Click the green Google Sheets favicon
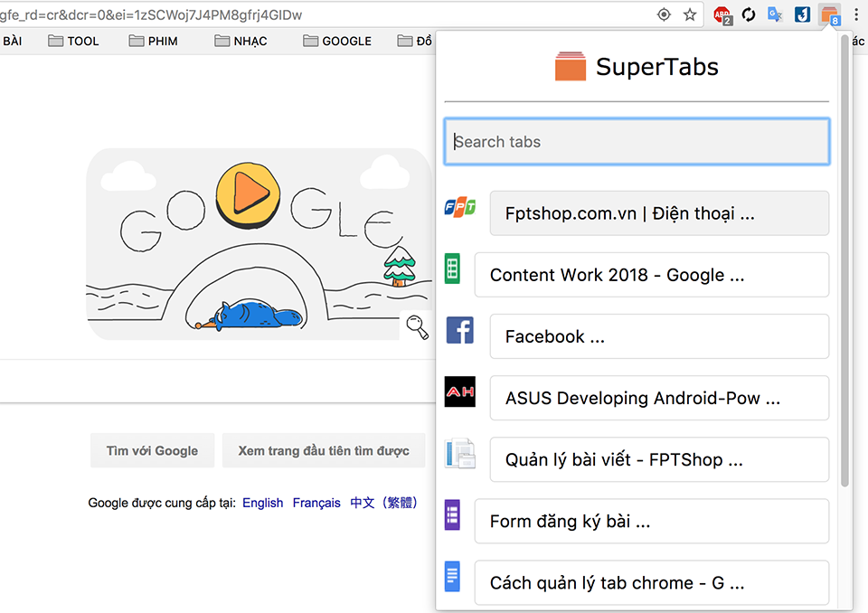Screen dimensions: 868x613 pos(452,269)
